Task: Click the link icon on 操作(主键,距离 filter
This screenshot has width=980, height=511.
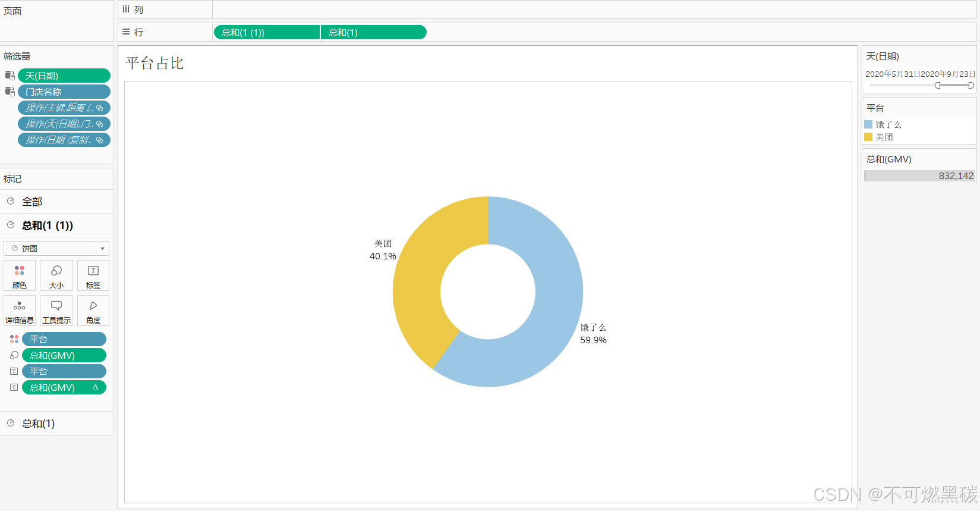Action: [100, 108]
